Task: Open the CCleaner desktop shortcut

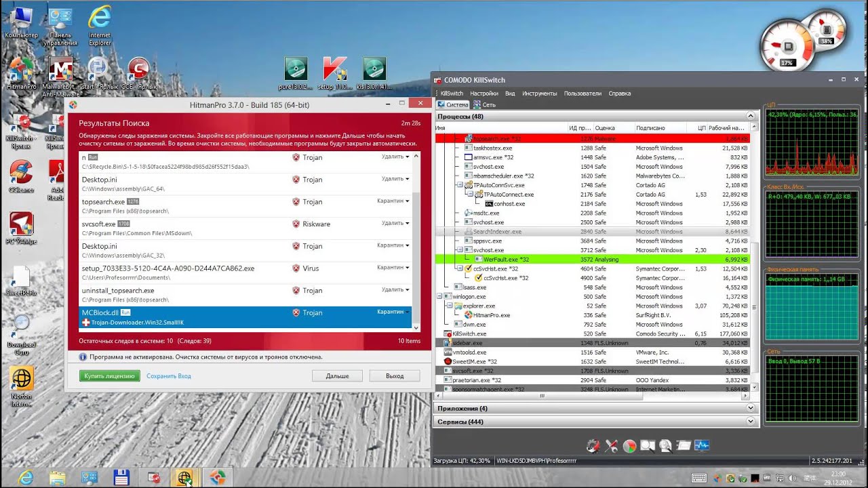Action: [21, 174]
